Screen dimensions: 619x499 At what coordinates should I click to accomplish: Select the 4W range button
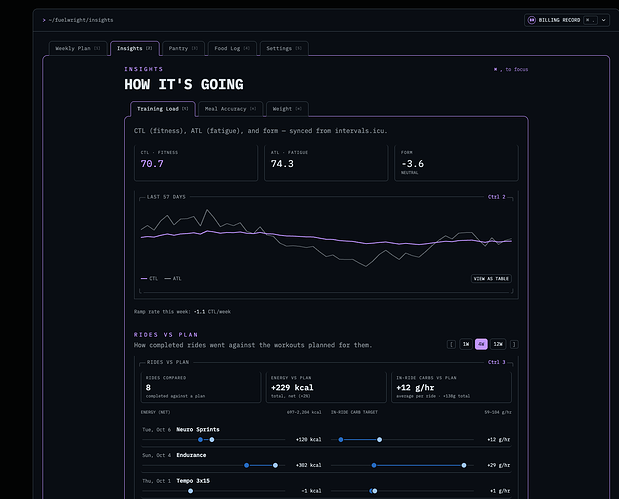point(481,344)
